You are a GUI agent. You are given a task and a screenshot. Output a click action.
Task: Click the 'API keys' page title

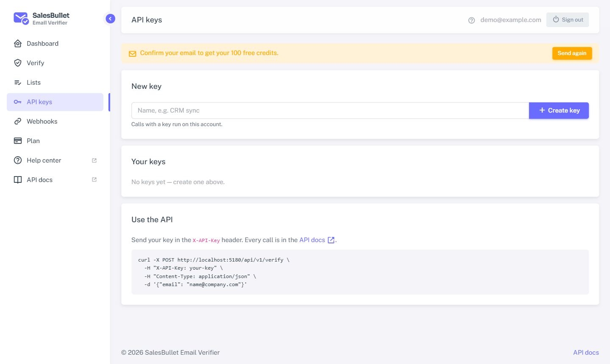point(147,20)
